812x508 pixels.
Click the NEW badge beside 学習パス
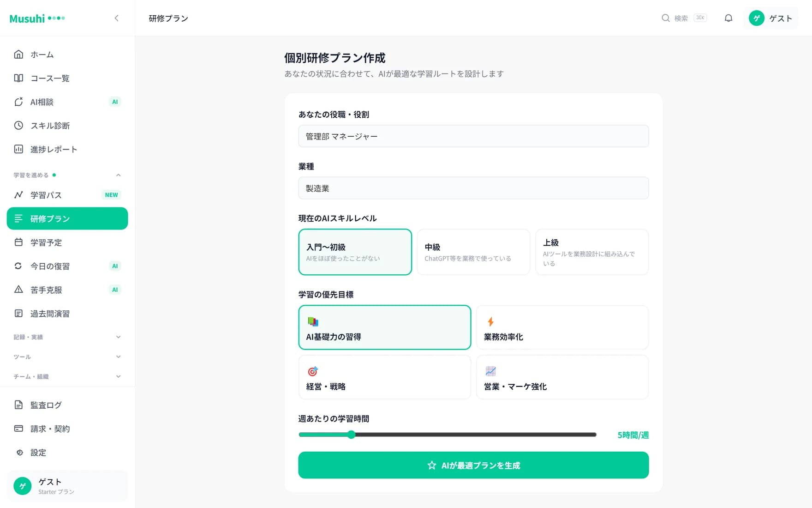pyautogui.click(x=111, y=195)
